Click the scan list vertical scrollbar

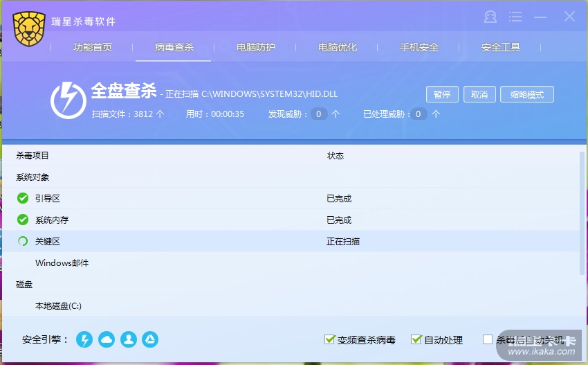(582, 213)
